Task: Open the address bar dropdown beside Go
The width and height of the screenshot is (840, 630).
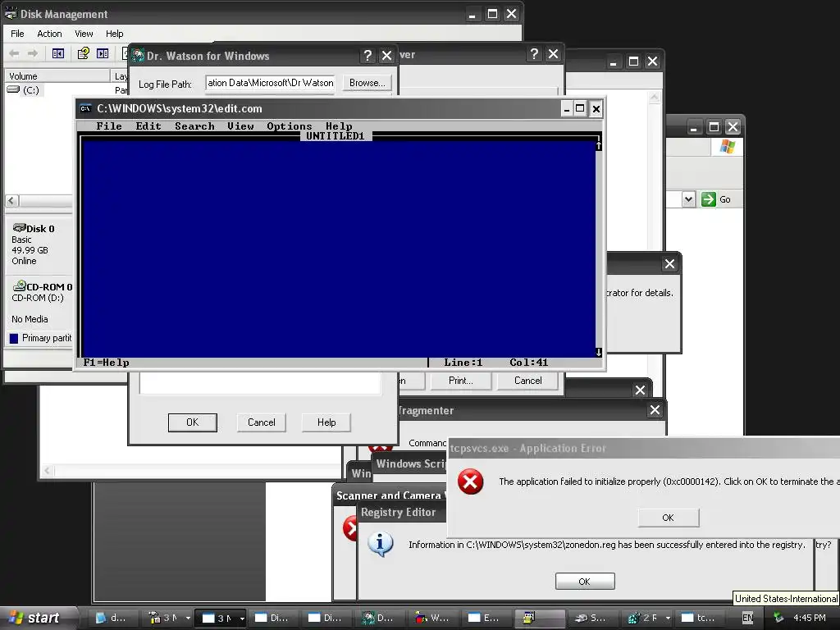Action: (688, 199)
